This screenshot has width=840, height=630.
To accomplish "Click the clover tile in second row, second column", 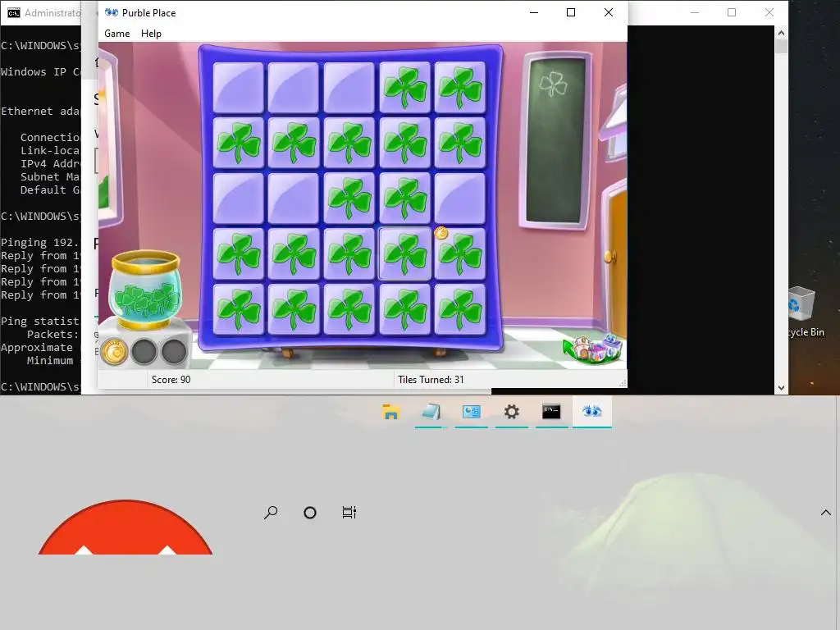I will (x=294, y=143).
